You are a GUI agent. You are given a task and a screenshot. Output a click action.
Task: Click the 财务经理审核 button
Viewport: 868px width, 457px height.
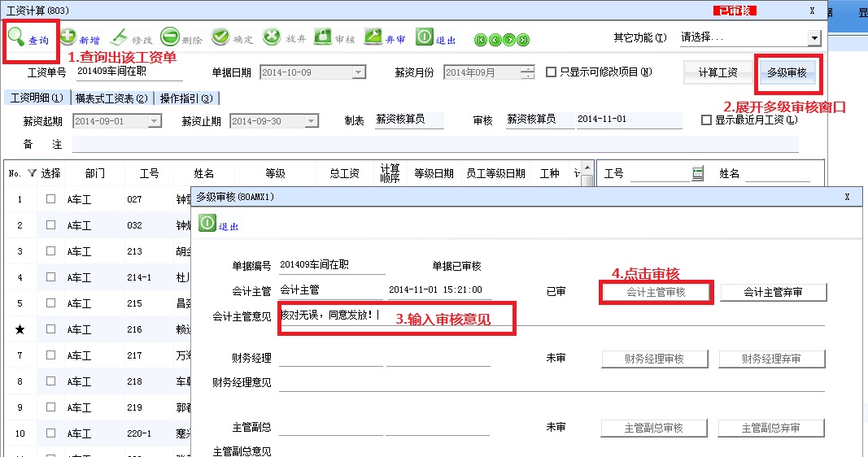pyautogui.click(x=654, y=359)
